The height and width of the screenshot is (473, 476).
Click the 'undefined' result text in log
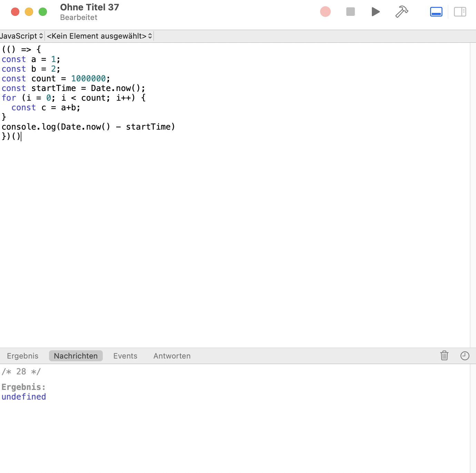tap(24, 397)
